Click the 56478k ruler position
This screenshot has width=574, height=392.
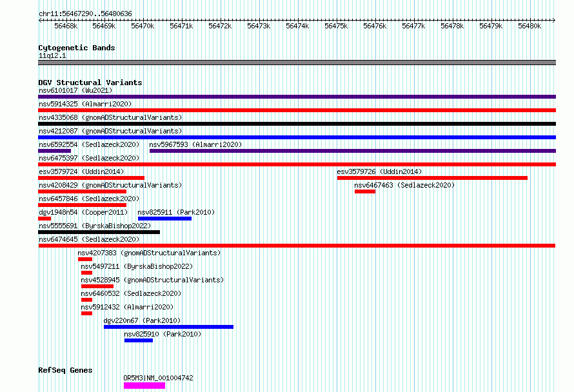452,26
